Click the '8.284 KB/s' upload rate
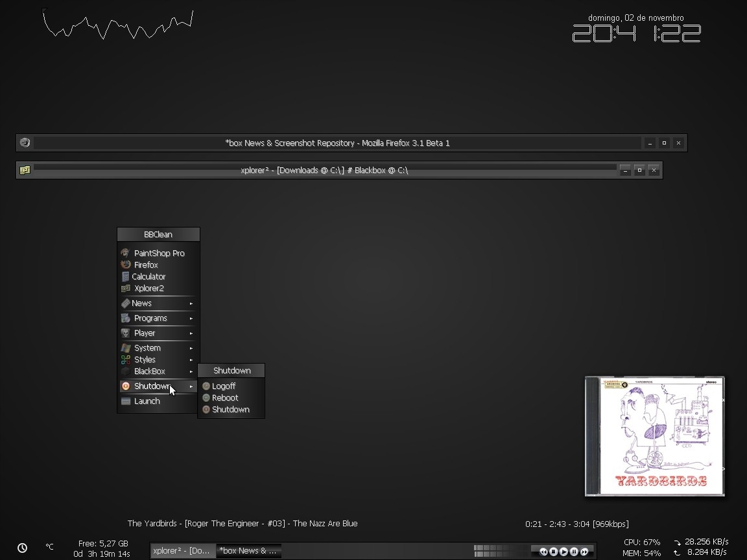The image size is (747, 560). [707, 552]
